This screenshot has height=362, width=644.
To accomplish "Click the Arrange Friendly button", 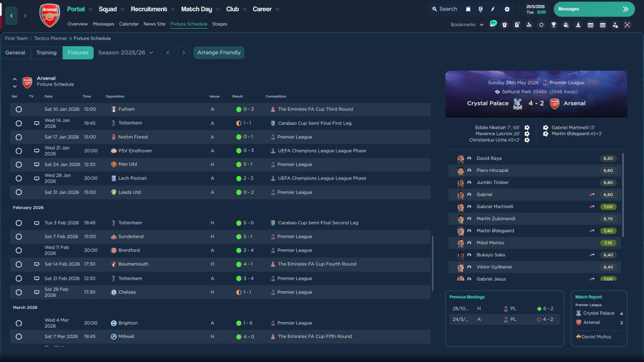I will 219,53.
